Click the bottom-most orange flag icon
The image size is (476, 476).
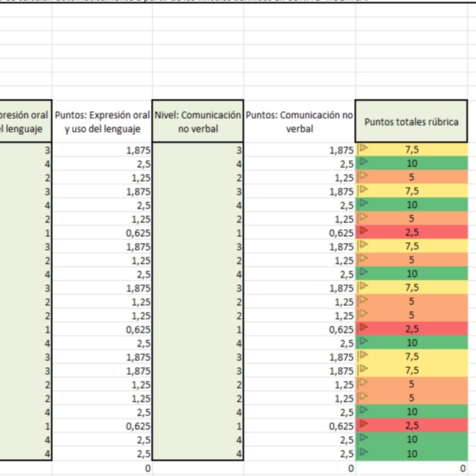click(363, 398)
